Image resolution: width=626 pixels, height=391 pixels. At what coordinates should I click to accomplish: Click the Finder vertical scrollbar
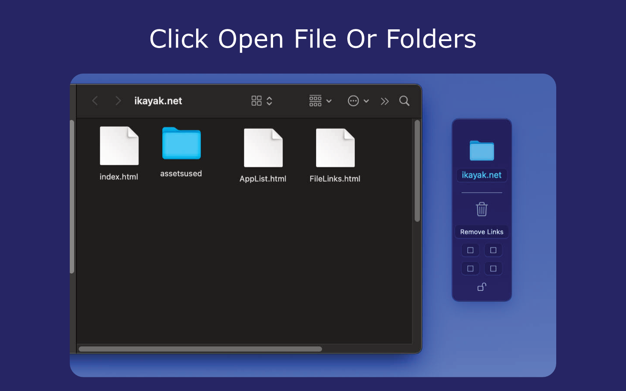click(x=417, y=171)
